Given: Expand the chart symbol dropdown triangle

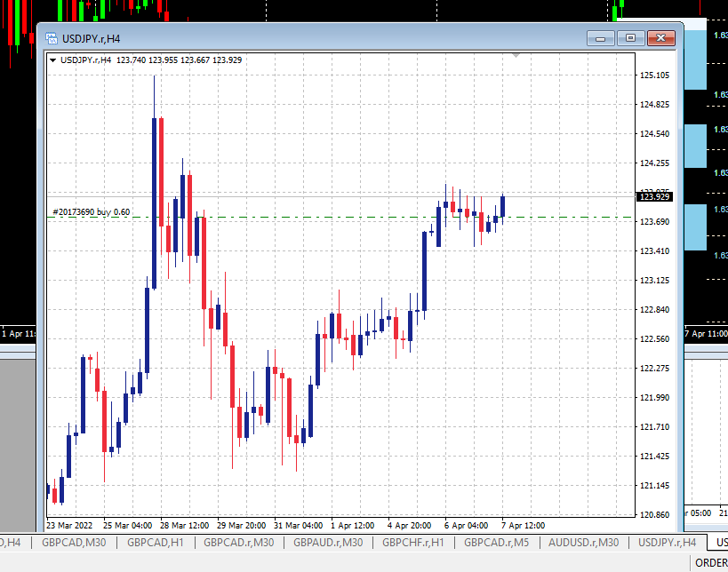Looking at the screenshot, I should pyautogui.click(x=53, y=60).
